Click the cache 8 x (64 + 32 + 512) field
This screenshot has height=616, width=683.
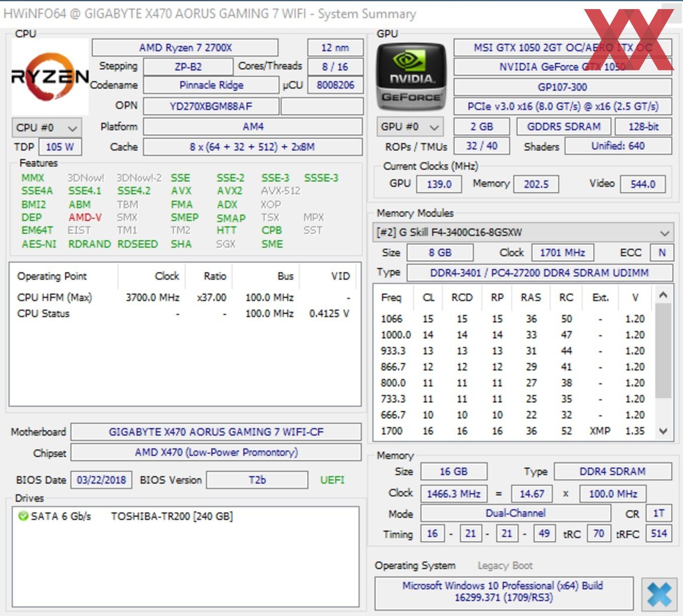pyautogui.click(x=253, y=147)
